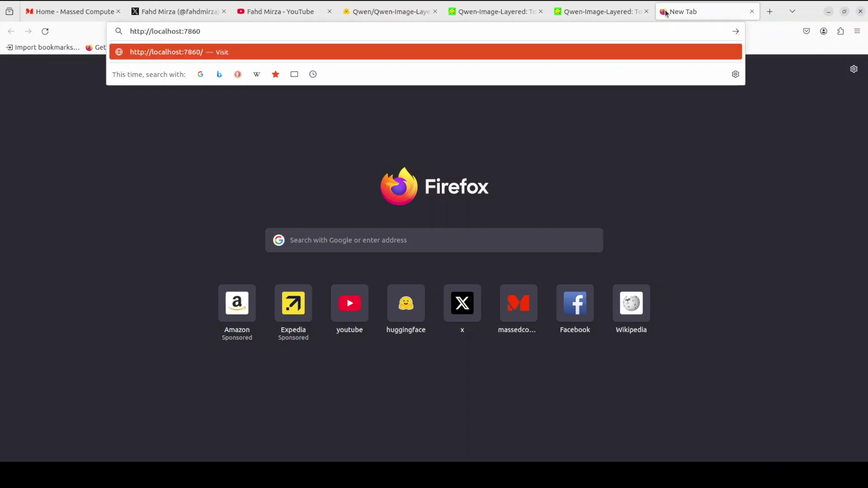
Task: Search with Google one-off search icon
Action: coord(200,74)
